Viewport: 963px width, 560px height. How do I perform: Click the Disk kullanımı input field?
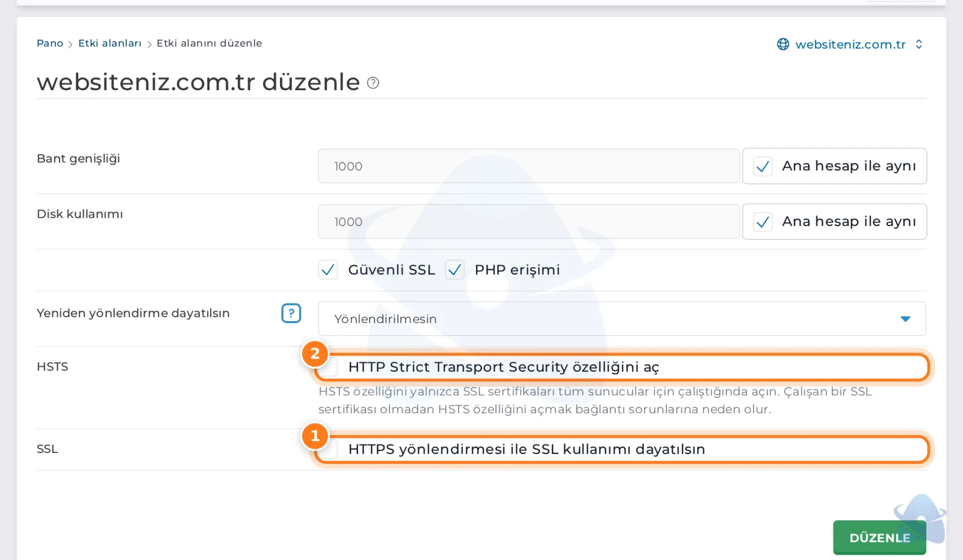[528, 222]
